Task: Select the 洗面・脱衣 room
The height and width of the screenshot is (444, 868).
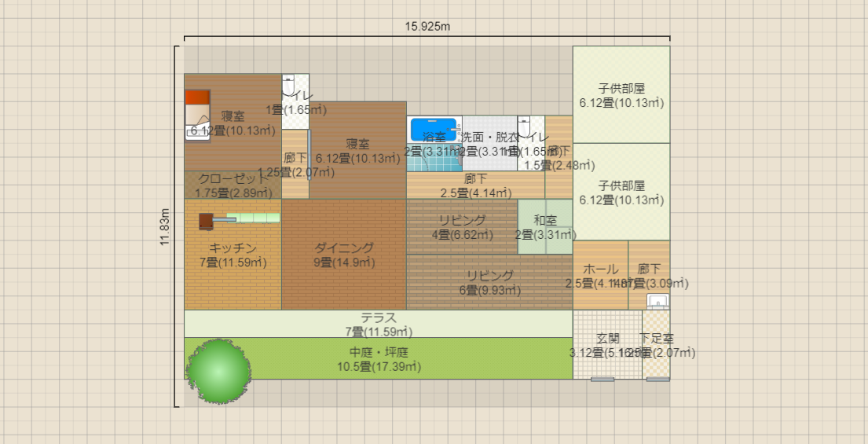Action: (490, 143)
